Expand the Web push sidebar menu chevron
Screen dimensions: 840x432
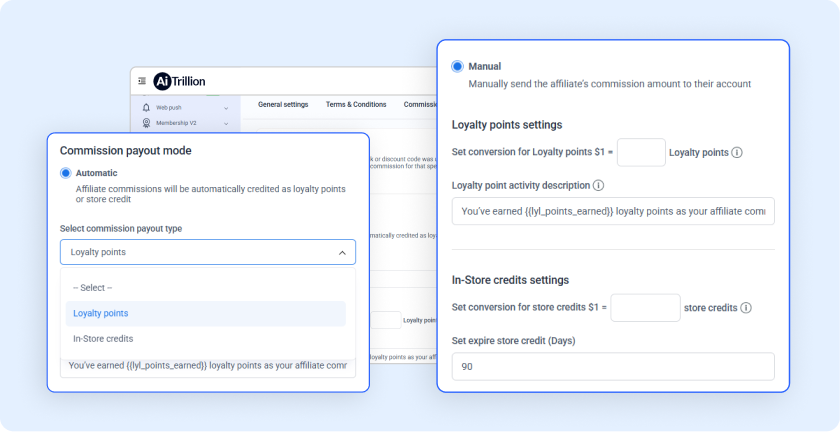pyautogui.click(x=226, y=108)
